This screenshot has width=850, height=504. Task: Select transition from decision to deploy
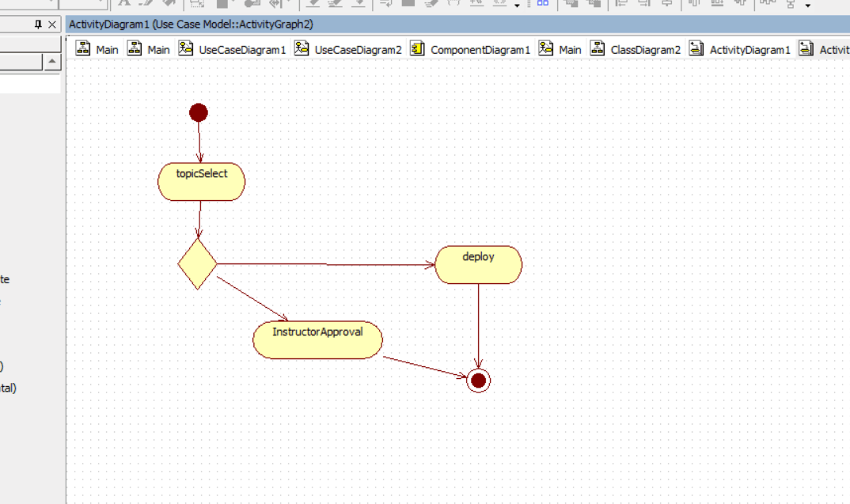coord(325,264)
